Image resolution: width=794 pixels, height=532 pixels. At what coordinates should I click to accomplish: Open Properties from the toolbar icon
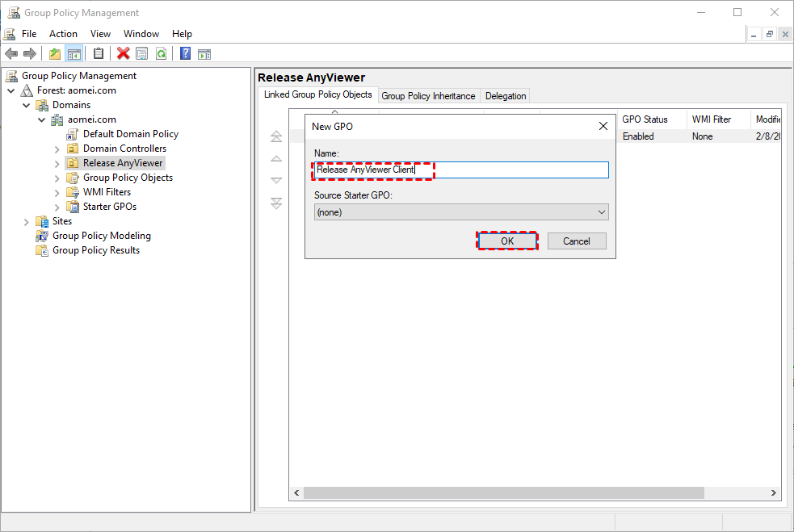(142, 54)
